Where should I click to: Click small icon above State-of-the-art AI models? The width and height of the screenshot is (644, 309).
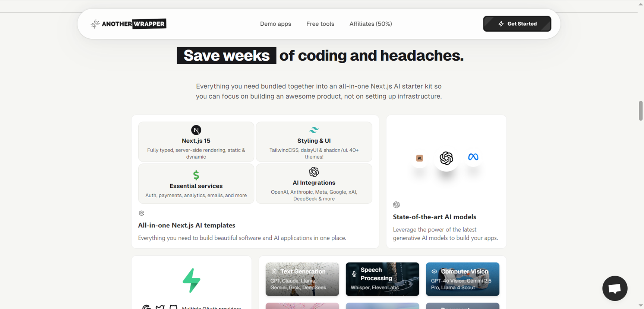click(396, 205)
